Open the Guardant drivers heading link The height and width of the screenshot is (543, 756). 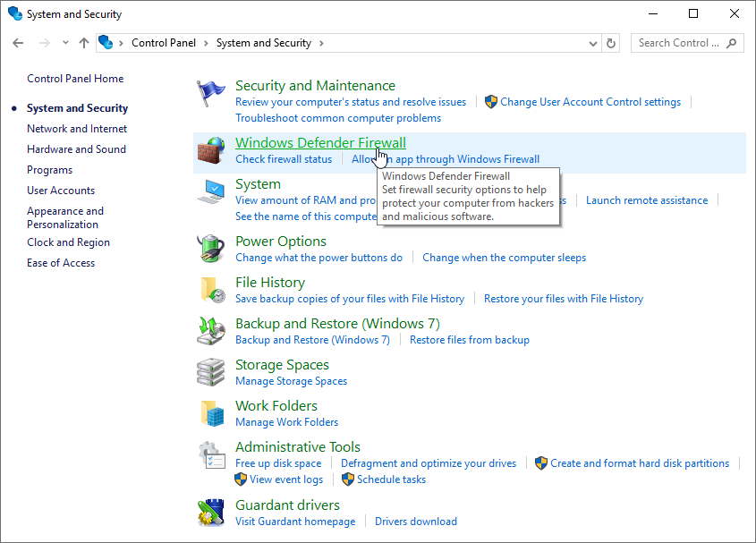point(287,505)
